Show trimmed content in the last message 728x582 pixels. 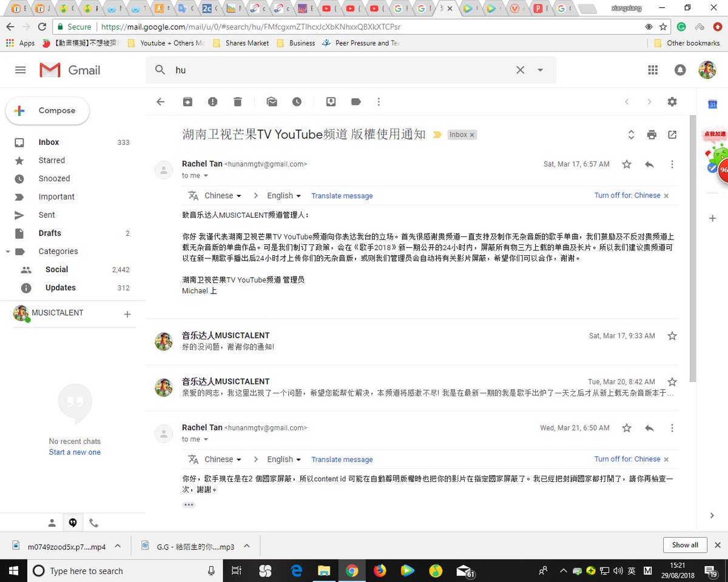point(189,504)
